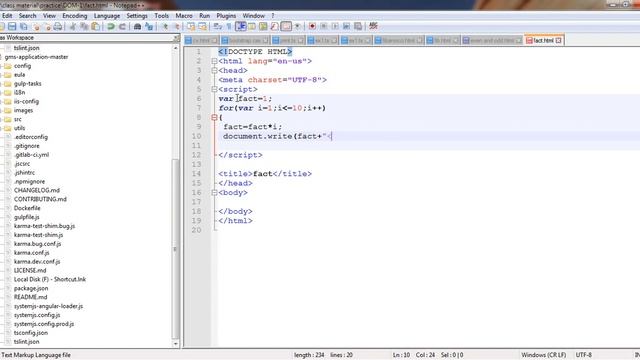Screen dimensions: 640x360
Task: Open Find with the binoculars icon
Action: [138, 27]
